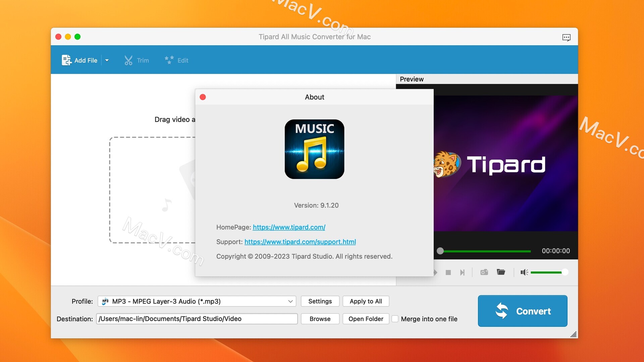
Task: Click the open folder icon in preview
Action: coord(501,272)
